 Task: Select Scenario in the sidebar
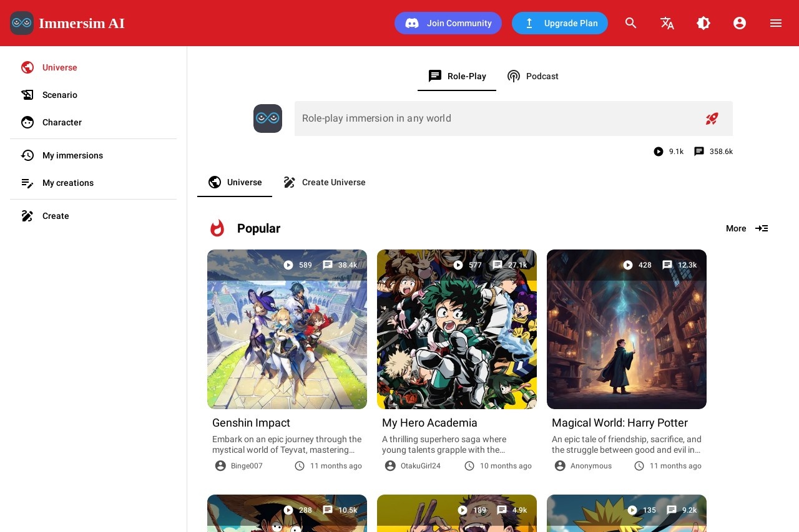(94, 95)
